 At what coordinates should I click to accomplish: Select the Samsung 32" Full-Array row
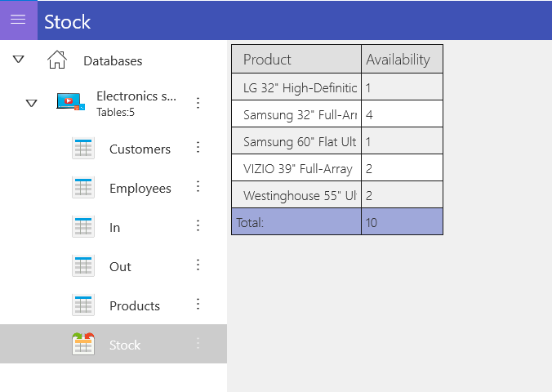coord(337,114)
